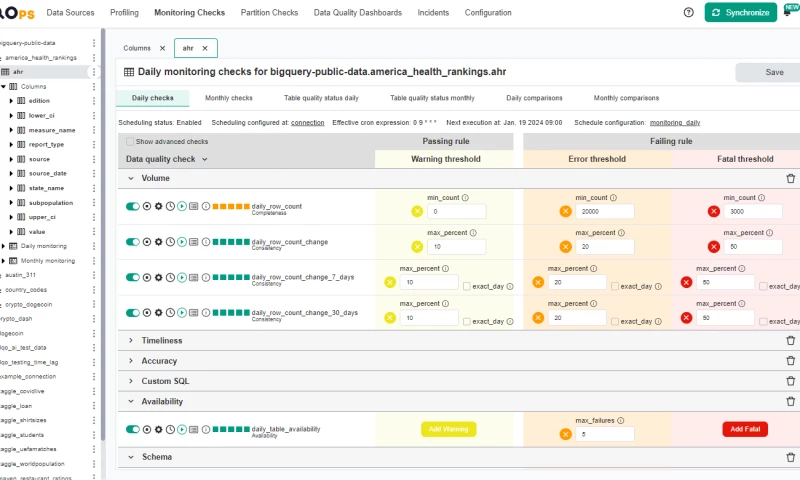
Task: Open settings gear for the daily_row_count_change check
Action: point(158,241)
